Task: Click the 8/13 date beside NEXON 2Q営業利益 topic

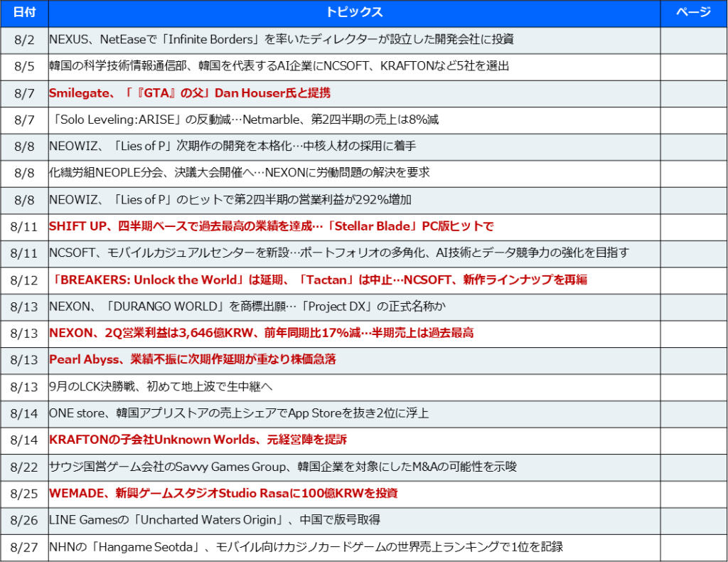Action: point(24,334)
